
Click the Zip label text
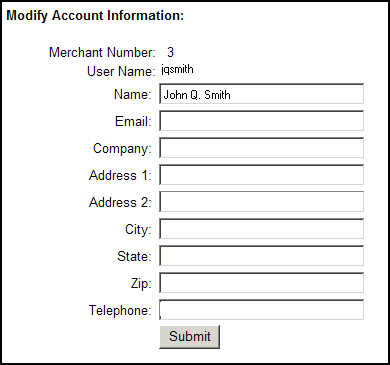coord(141,284)
